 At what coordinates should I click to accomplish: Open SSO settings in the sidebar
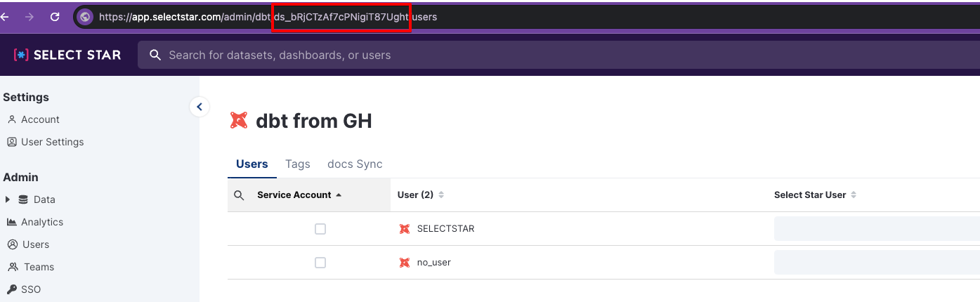(x=31, y=289)
